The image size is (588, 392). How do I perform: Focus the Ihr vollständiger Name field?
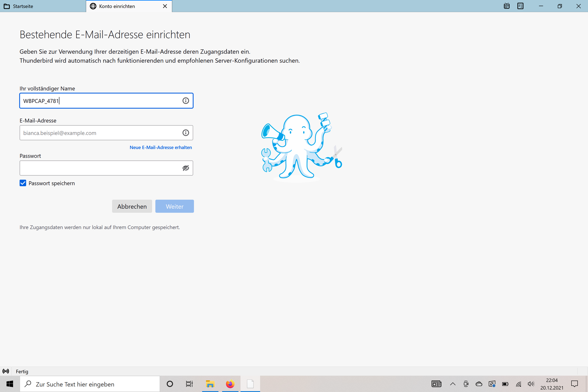coord(106,101)
